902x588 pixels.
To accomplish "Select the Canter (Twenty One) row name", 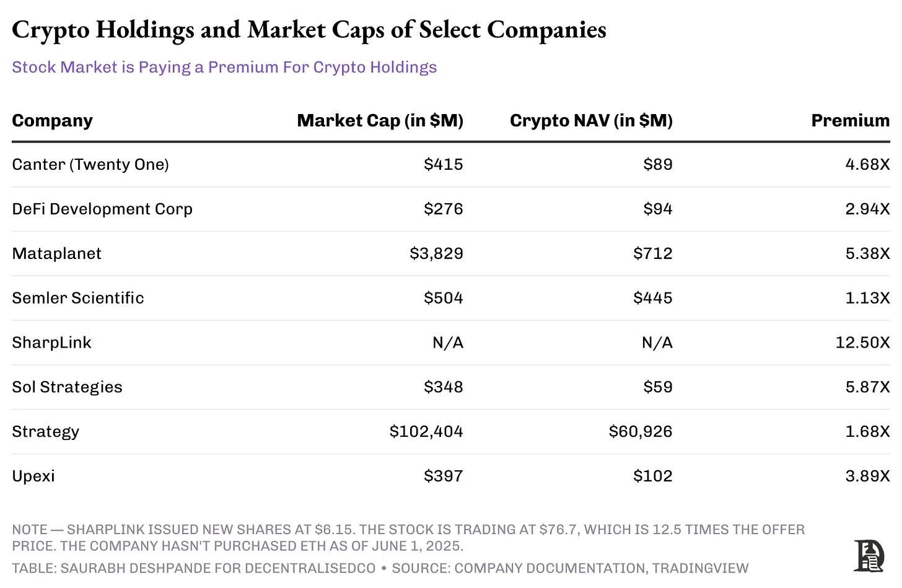I will tap(90, 164).
